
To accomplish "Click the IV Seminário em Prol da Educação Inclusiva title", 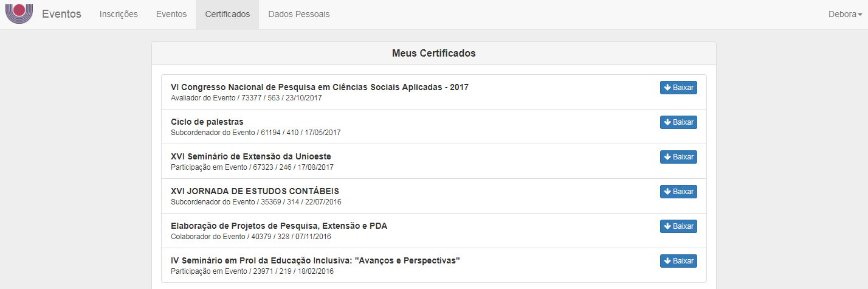I will point(315,260).
